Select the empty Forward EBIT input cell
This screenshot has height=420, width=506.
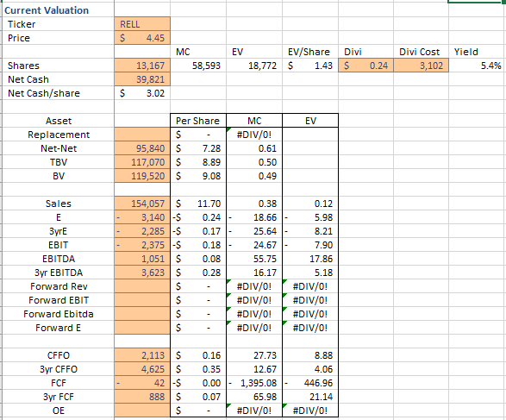point(142,300)
